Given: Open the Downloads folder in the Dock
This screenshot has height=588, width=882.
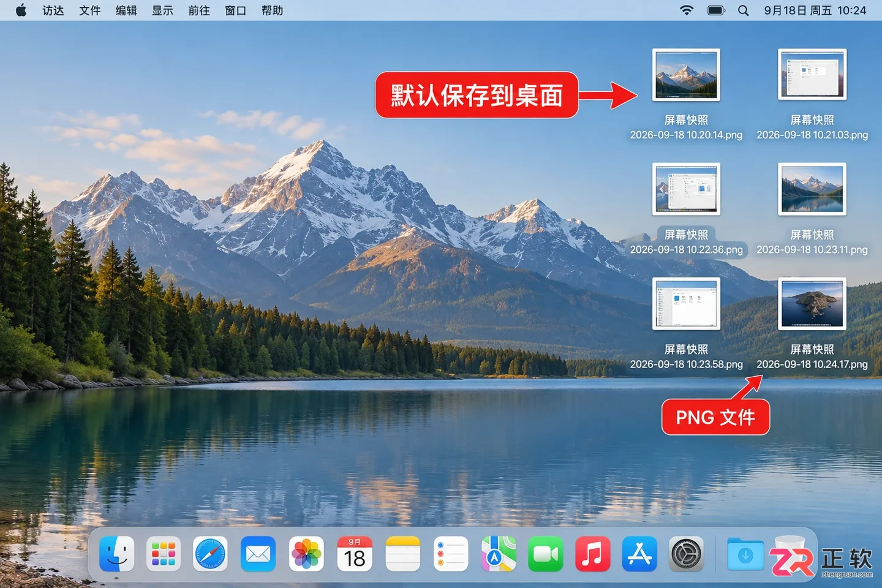Looking at the screenshot, I should pos(745,554).
